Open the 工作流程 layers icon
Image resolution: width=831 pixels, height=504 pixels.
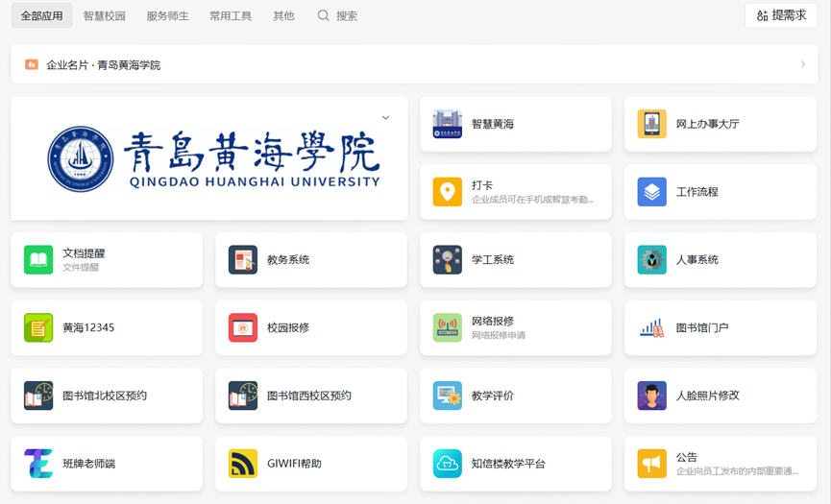click(x=652, y=192)
